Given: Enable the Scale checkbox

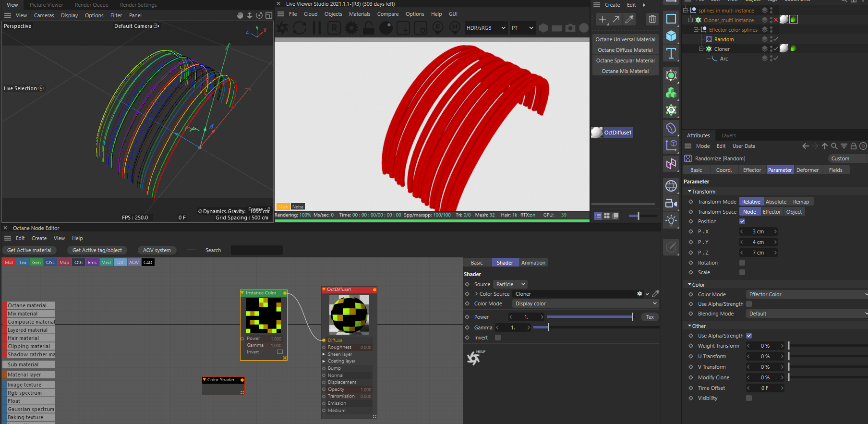Looking at the screenshot, I should coord(742,272).
